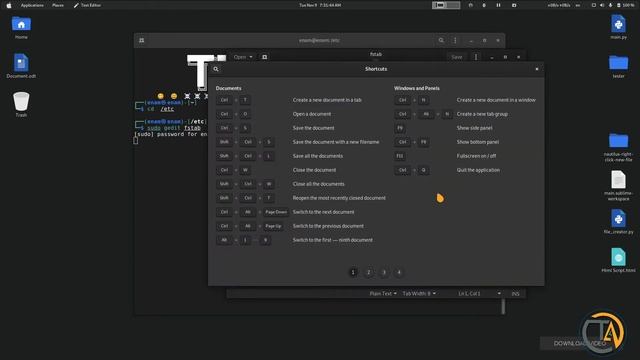Click the workspace switcher in top bar
The height and width of the screenshot is (360, 640).
tap(446, 5)
